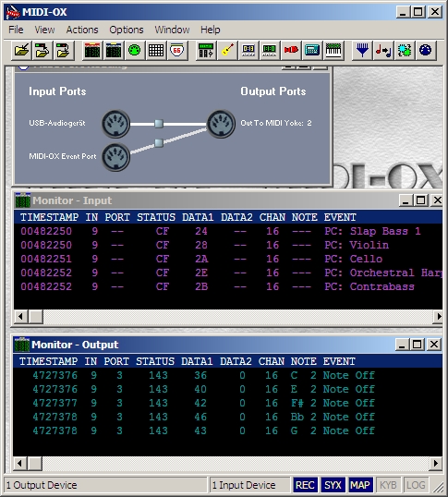Toggle the REC status bar indicator
The width and height of the screenshot is (448, 497).
click(x=305, y=485)
